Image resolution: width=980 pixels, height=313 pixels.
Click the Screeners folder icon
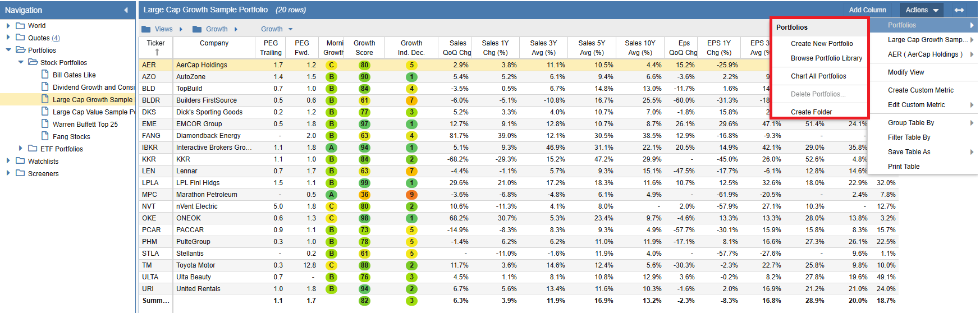point(20,173)
